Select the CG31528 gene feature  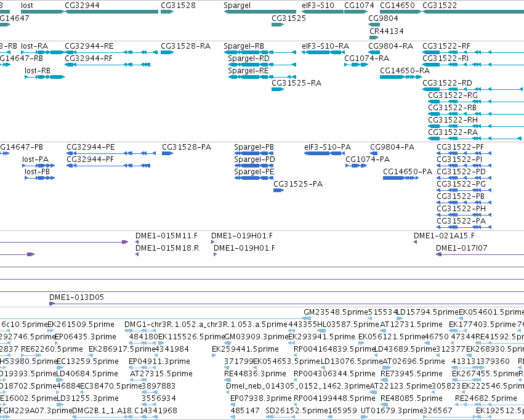pyautogui.click(x=167, y=12)
